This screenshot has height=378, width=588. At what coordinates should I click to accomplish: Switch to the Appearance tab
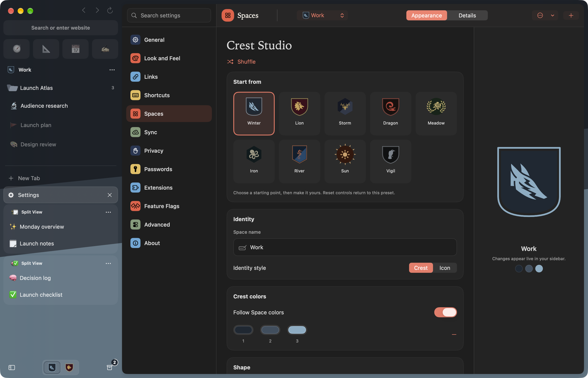(427, 16)
